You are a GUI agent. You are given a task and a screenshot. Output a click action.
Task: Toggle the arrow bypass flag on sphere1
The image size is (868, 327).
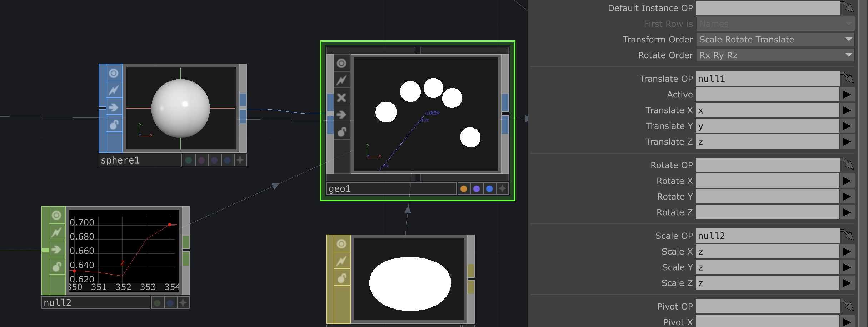click(x=114, y=107)
